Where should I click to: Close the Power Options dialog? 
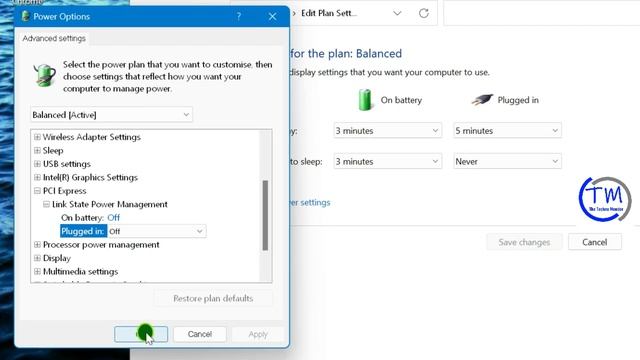click(x=273, y=16)
